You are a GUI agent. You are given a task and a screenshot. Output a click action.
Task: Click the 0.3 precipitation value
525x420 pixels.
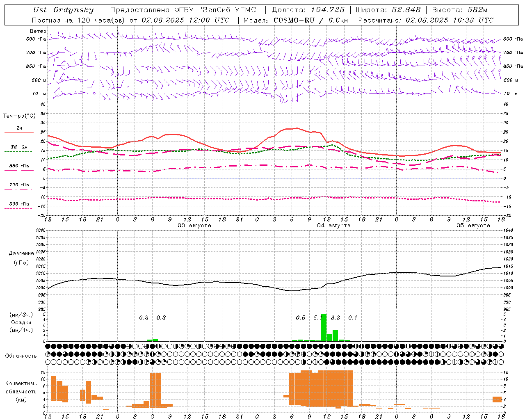point(161,317)
